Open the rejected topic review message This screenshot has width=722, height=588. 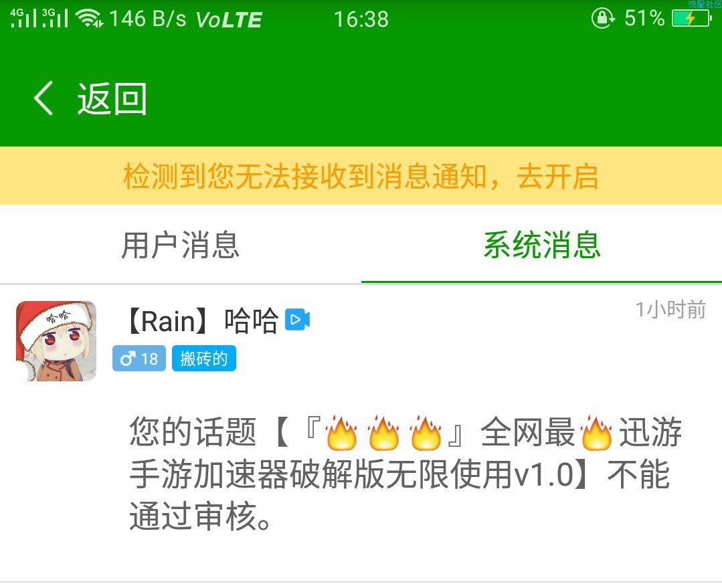point(405,474)
